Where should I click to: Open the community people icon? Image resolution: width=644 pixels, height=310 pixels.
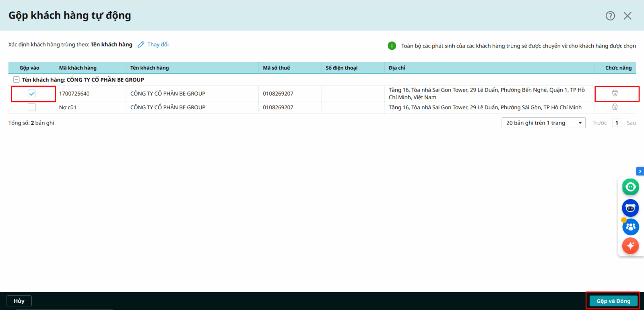click(x=630, y=227)
